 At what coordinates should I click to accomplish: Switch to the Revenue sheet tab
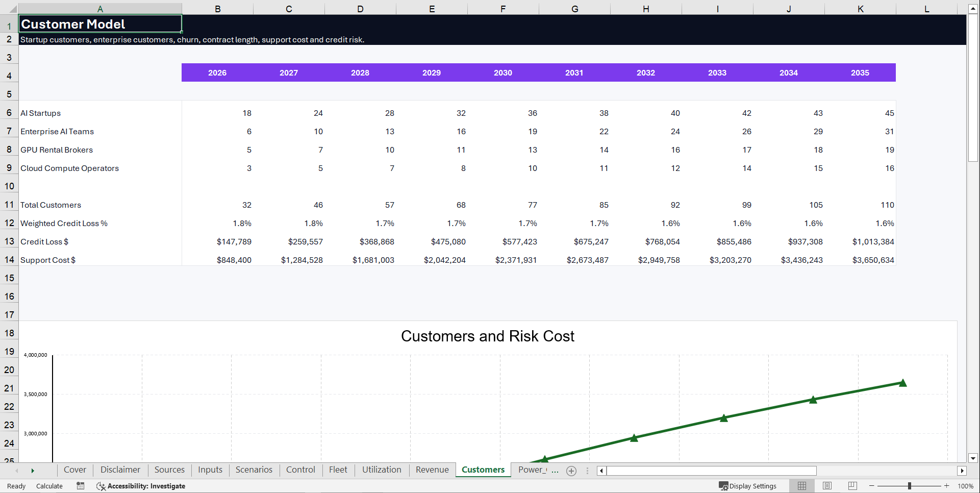[432, 470]
